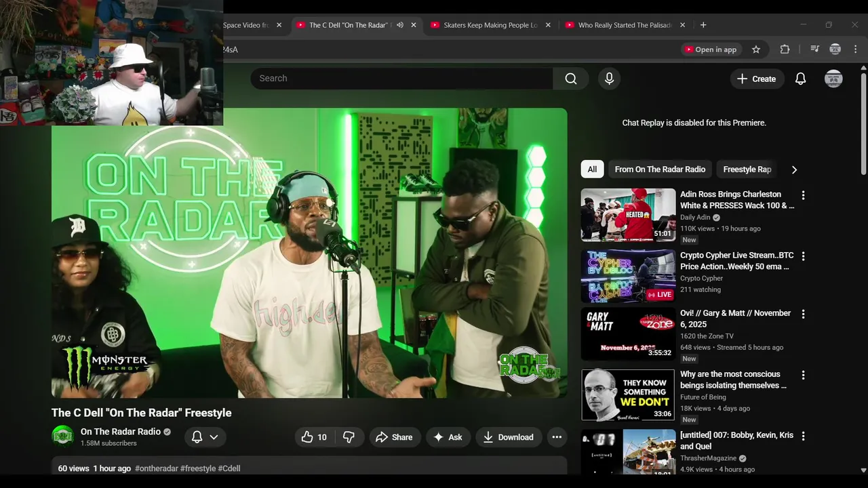Viewport: 868px width, 488px height.
Task: Expand subscription notification bell dropdown
Action: [x=205, y=437]
